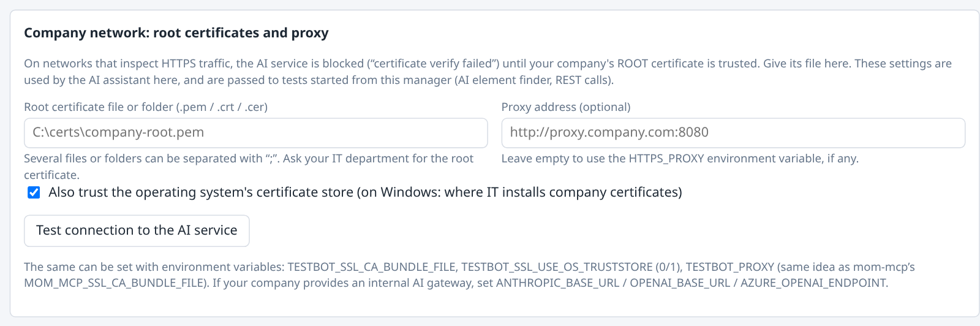Screen dimensions: 980x326
Task: Click the heading "Company network: root certificates and proxy"
Action: click(176, 33)
